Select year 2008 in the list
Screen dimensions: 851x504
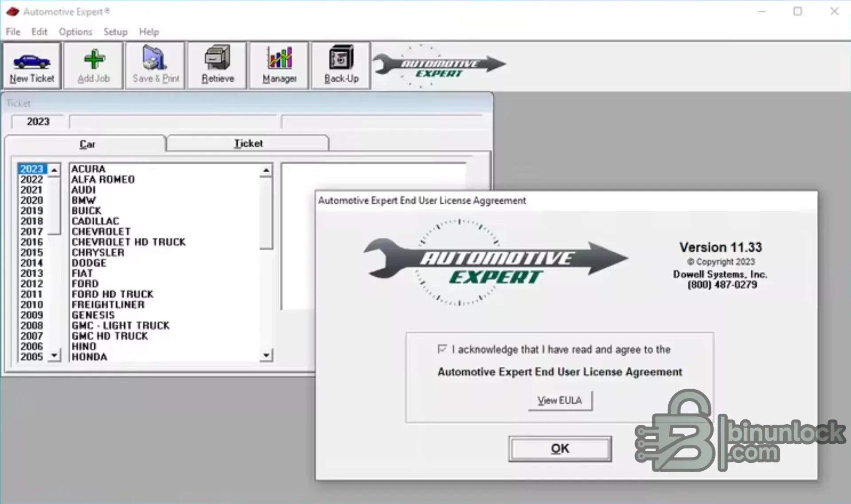coord(32,326)
